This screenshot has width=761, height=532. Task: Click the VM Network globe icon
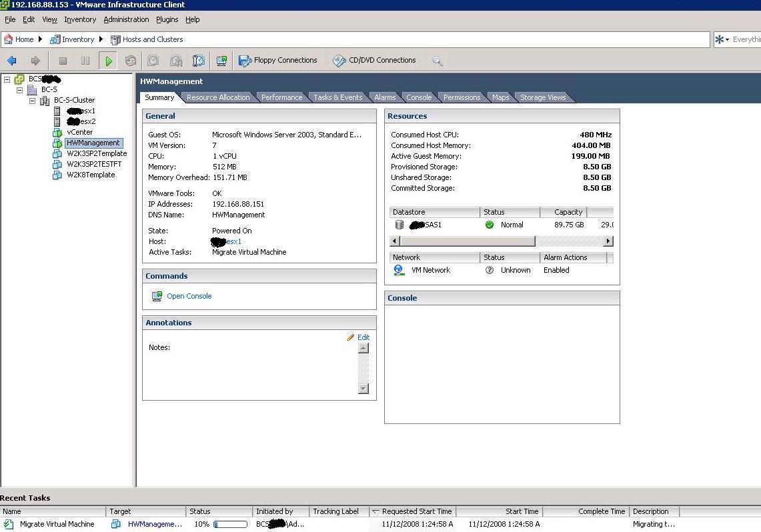pyautogui.click(x=399, y=270)
